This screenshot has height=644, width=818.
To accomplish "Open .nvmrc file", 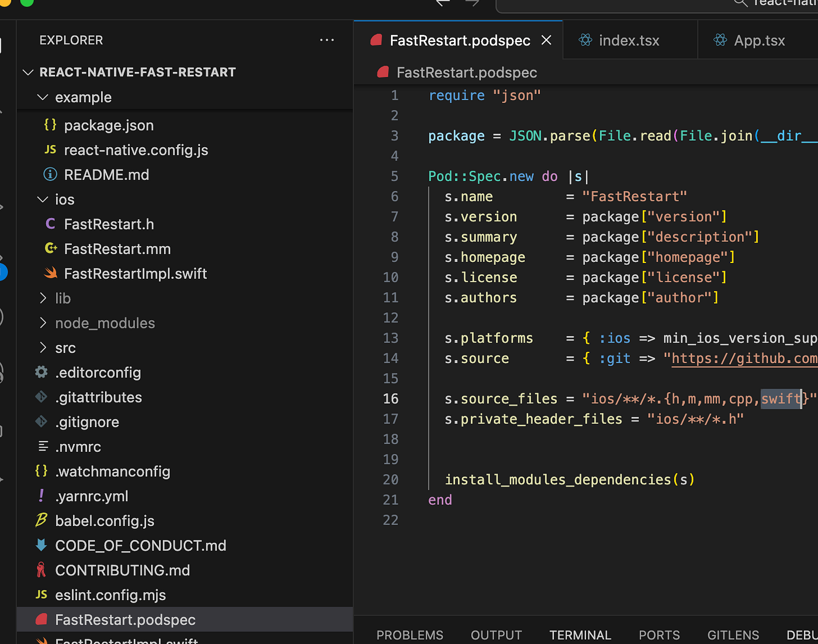I will point(184,446).
